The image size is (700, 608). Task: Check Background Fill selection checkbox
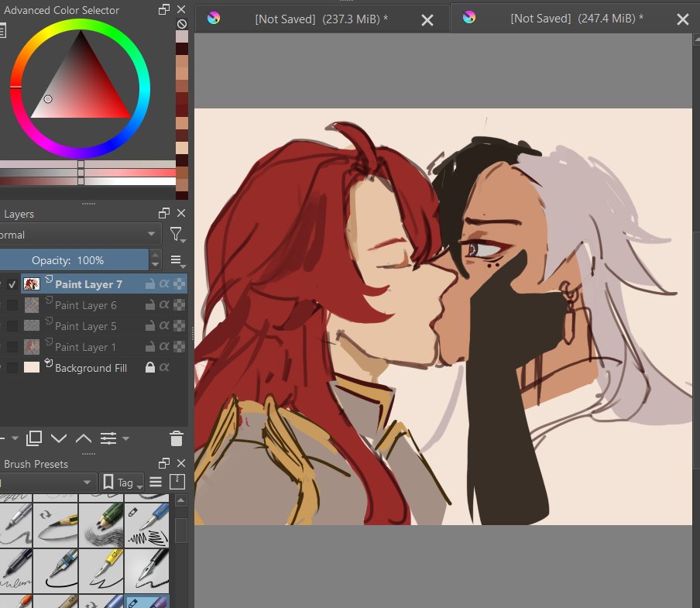click(x=12, y=368)
